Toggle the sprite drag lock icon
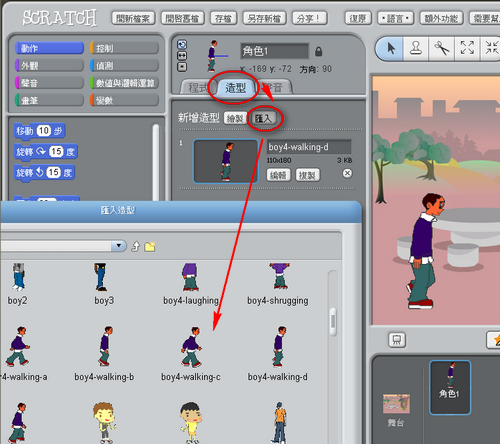 319,52
